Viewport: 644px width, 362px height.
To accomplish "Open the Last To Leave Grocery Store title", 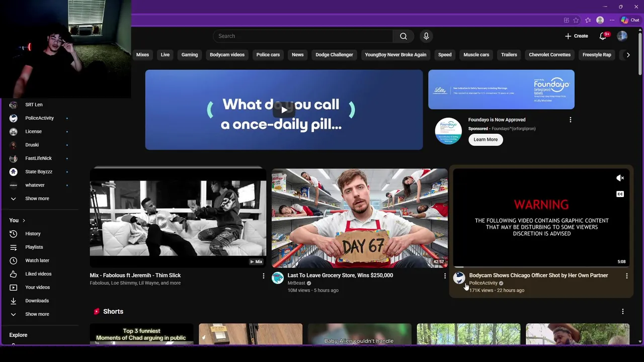I will click(340, 276).
